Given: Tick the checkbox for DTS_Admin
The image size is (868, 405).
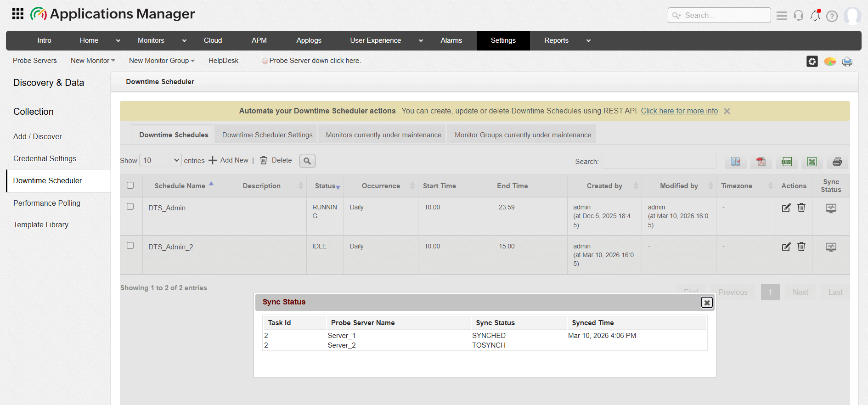Looking at the screenshot, I should [x=130, y=207].
